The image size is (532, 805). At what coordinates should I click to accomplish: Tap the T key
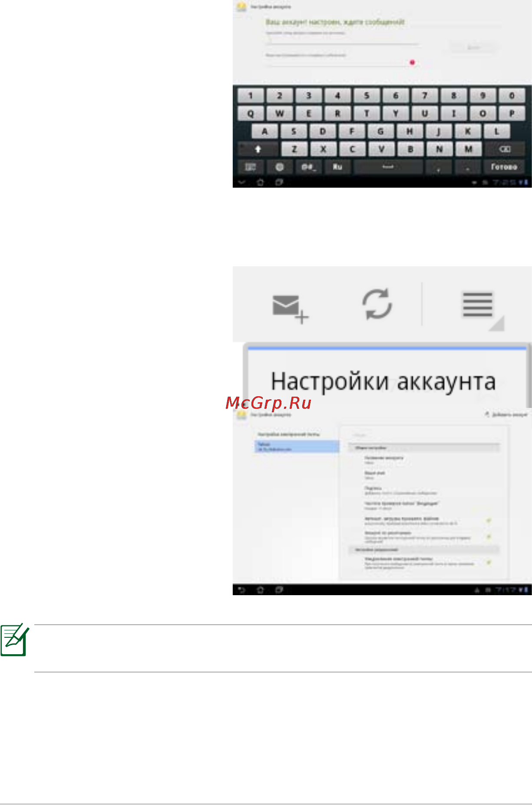[x=367, y=113]
